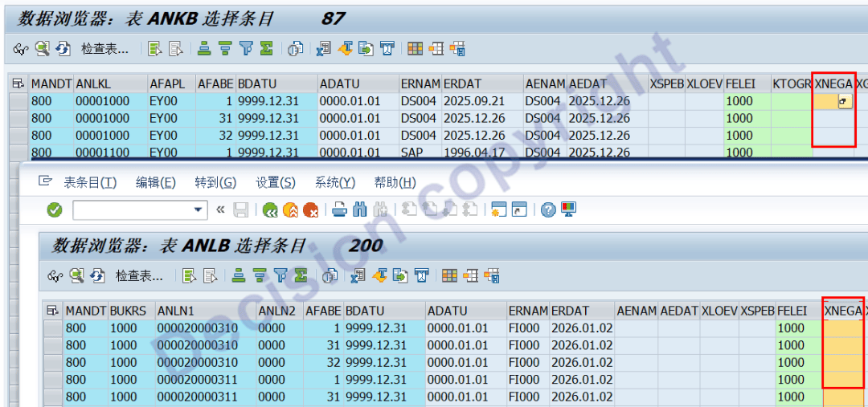Click the display (glasses) icon in ANKB toolbar

point(20,49)
